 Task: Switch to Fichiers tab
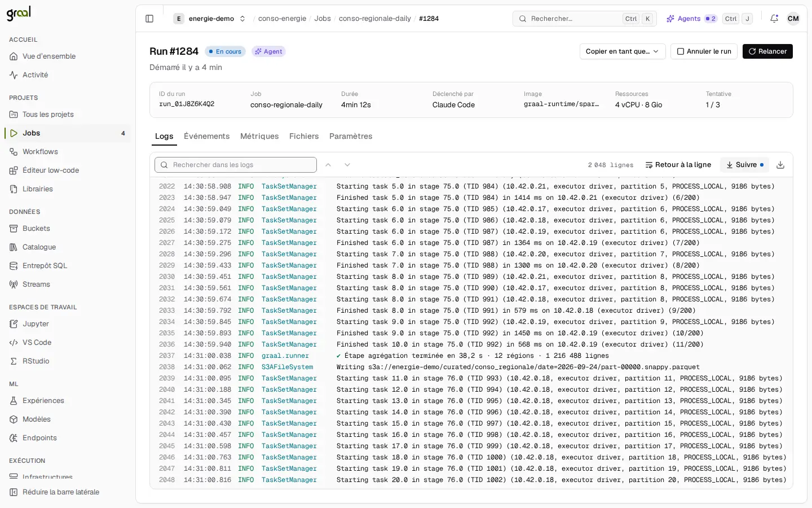pos(304,137)
